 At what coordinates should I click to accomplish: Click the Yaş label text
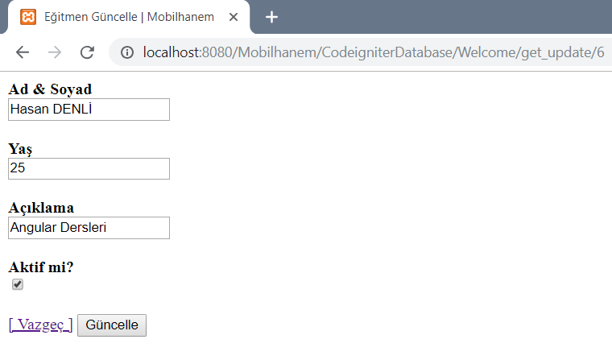point(20,149)
